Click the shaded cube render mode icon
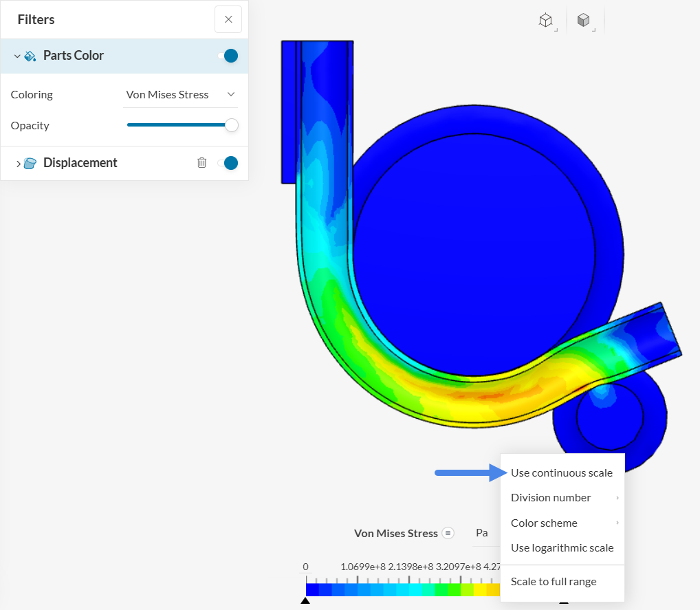Viewport: 700px width, 610px height. (583, 21)
